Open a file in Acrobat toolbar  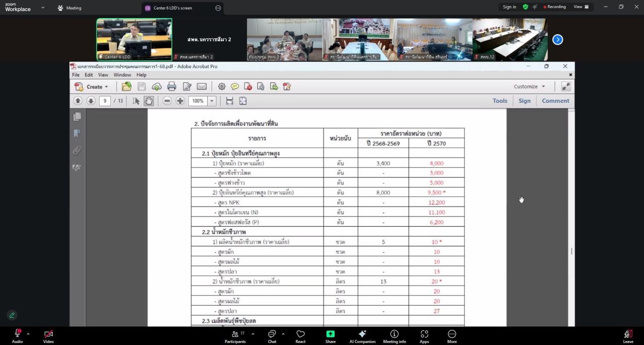coord(127,87)
